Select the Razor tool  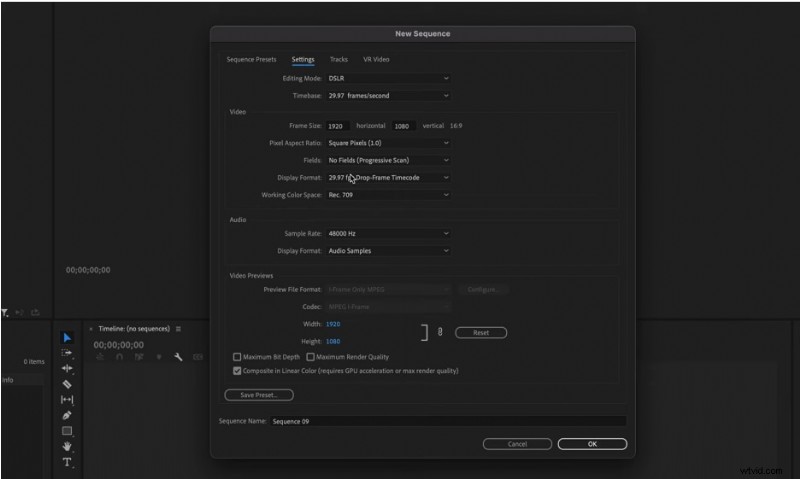(x=67, y=384)
